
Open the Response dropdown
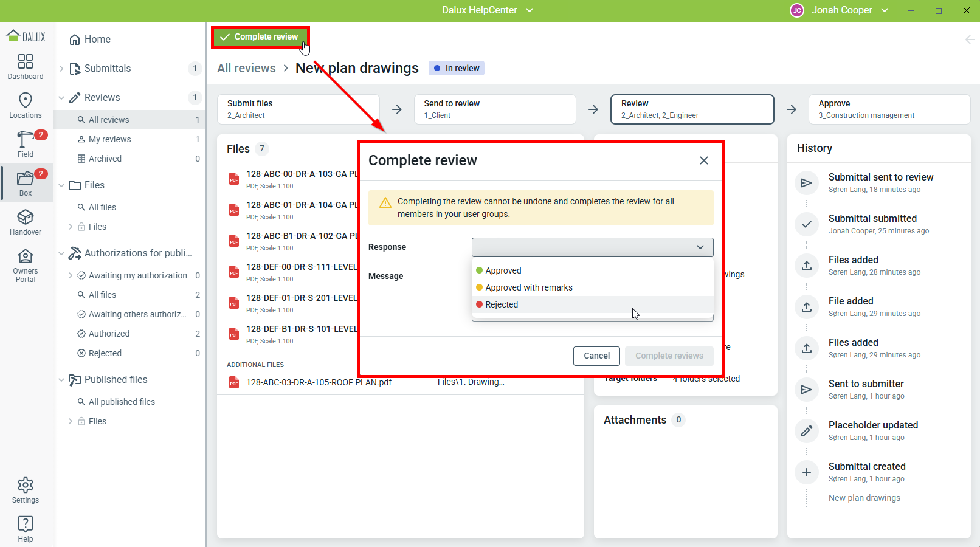(592, 247)
